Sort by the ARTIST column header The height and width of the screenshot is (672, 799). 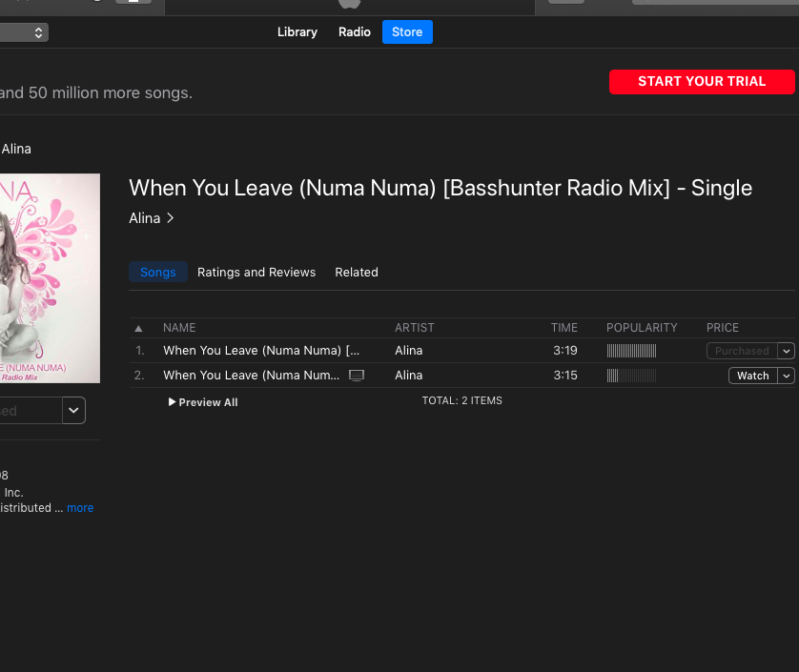tap(414, 328)
